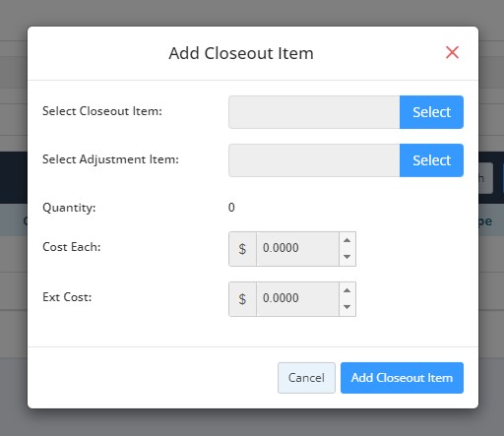Close the Add Closeout Item dialog

click(452, 52)
